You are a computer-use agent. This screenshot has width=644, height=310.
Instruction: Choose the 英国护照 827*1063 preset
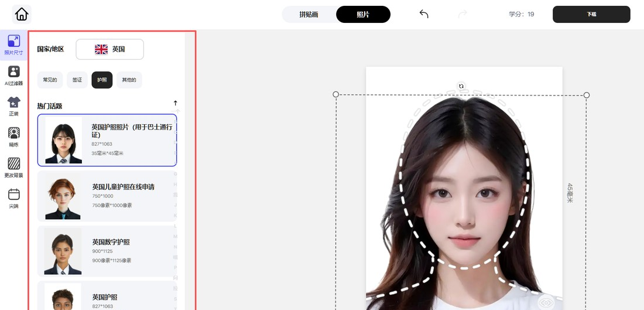[107, 295]
